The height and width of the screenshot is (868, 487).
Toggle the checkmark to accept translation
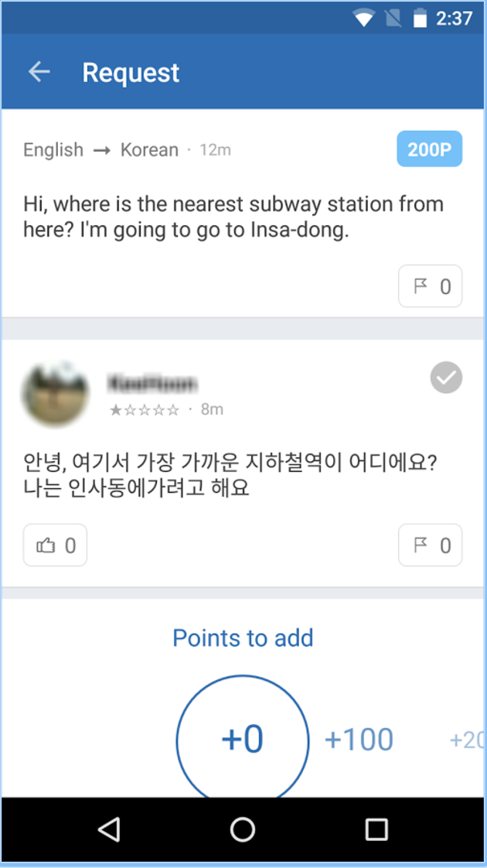point(446,378)
